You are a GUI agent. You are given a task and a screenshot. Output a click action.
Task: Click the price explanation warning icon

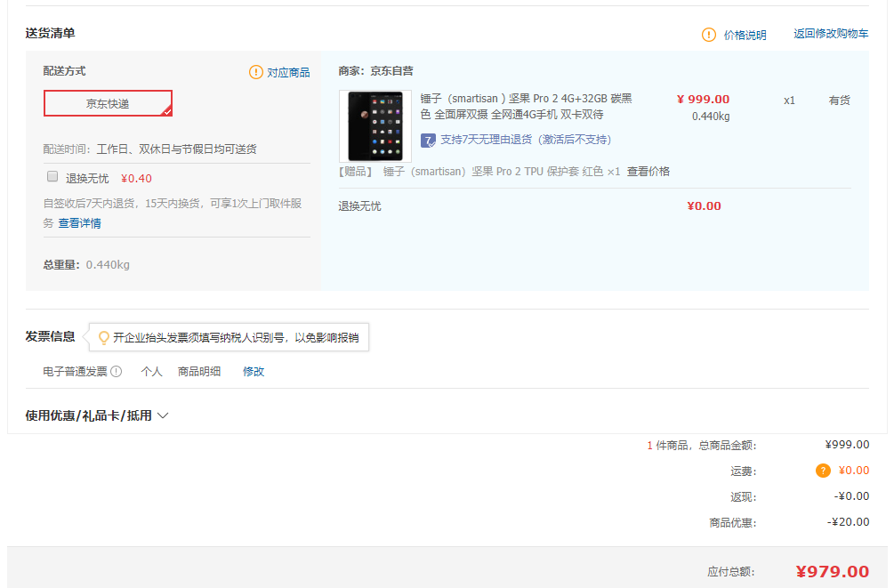[708, 35]
